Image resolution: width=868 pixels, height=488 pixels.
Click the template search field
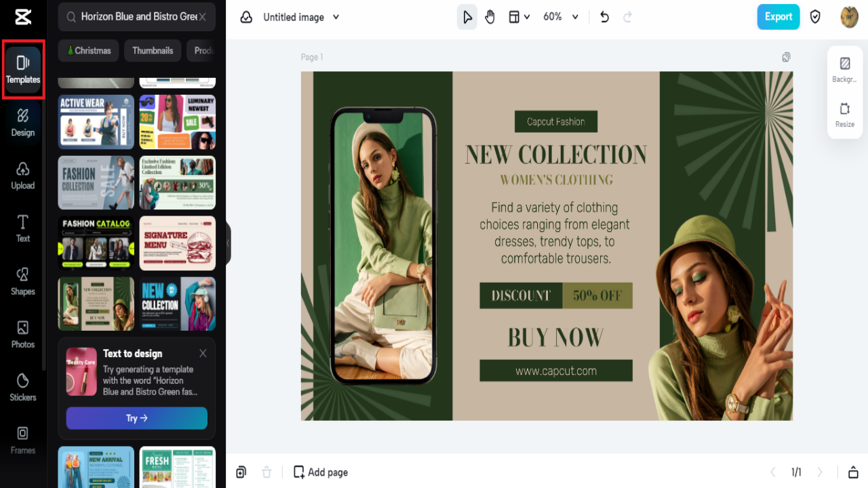pyautogui.click(x=137, y=17)
